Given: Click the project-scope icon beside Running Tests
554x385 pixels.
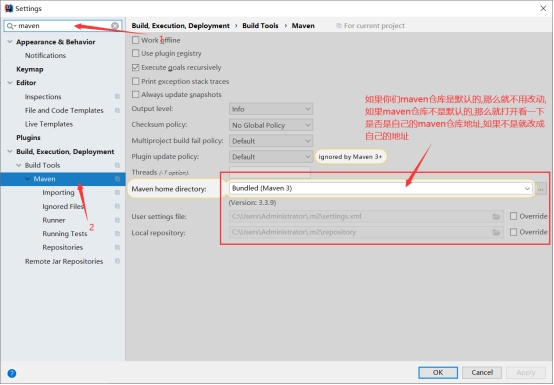Looking at the screenshot, I should (117, 233).
